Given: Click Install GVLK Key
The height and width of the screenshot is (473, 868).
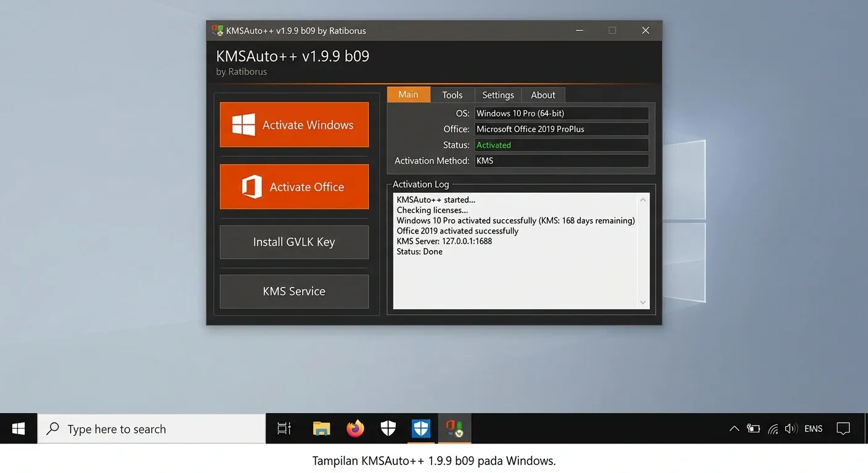Looking at the screenshot, I should coord(294,242).
